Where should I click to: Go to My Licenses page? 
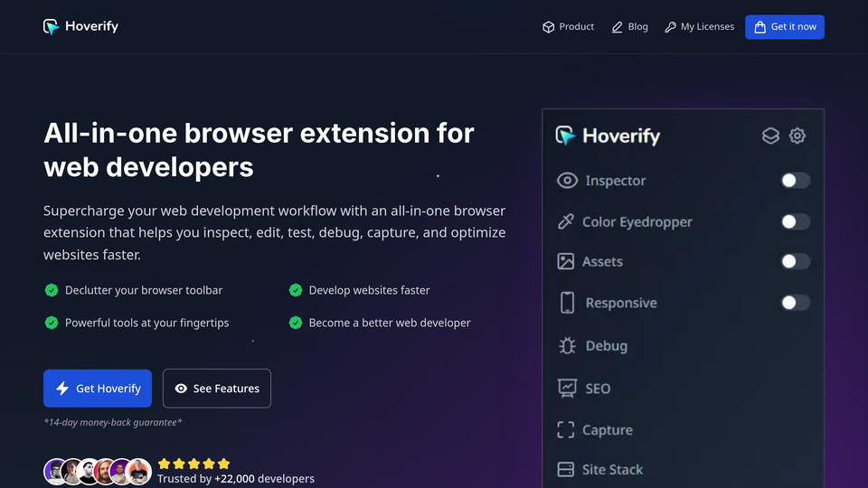coord(699,26)
